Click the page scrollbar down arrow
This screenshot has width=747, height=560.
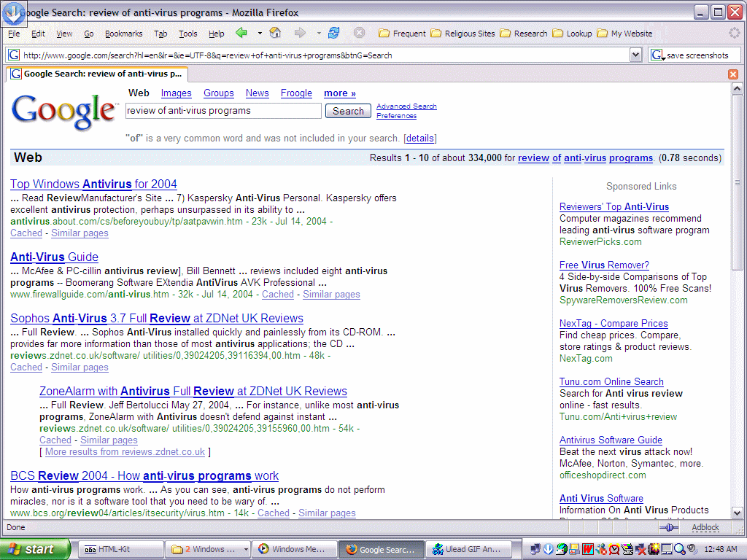(737, 513)
